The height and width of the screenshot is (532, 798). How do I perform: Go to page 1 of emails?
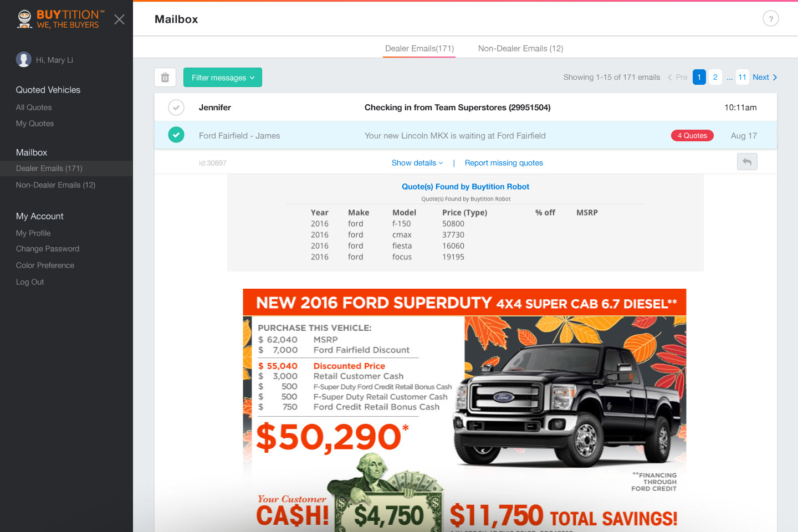click(x=699, y=77)
